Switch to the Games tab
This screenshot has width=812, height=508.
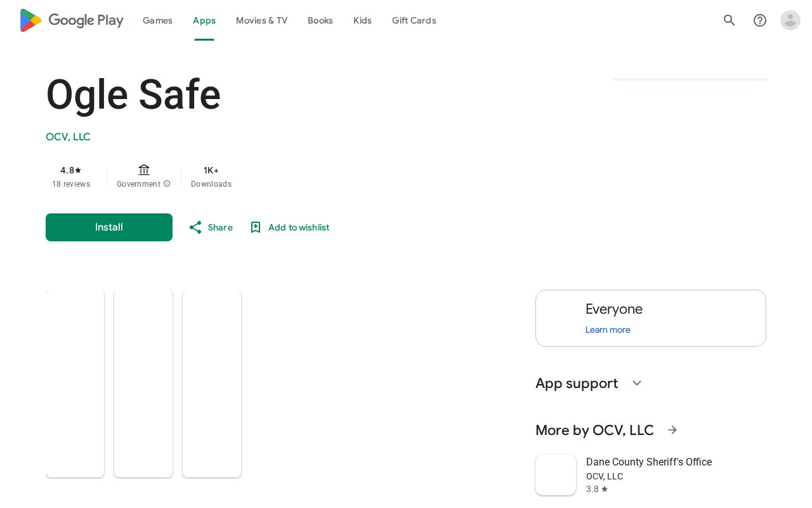pyautogui.click(x=157, y=20)
